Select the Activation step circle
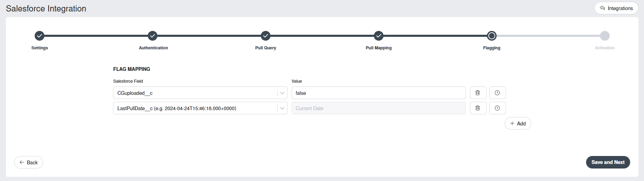Viewport: 644px width, 181px height. pyautogui.click(x=605, y=36)
